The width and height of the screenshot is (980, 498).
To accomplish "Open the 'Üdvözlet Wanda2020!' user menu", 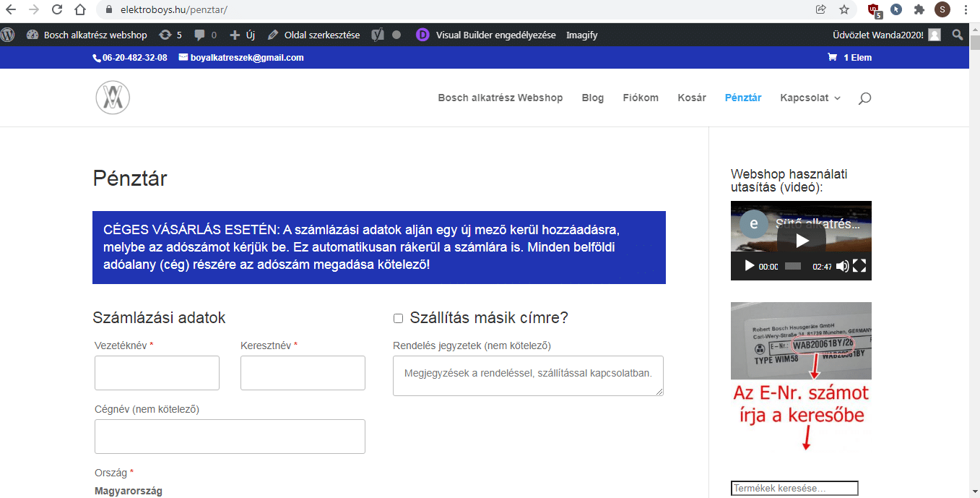I will tap(885, 35).
